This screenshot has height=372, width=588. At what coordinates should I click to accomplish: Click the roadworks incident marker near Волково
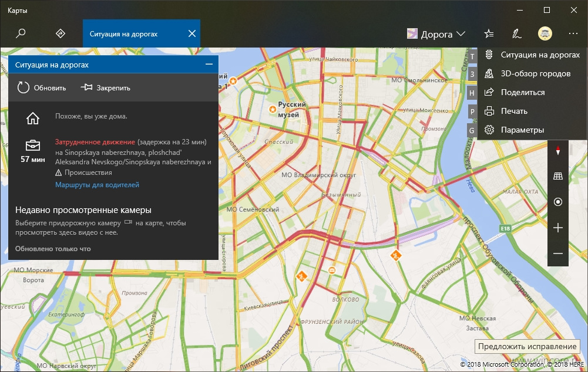pos(301,276)
